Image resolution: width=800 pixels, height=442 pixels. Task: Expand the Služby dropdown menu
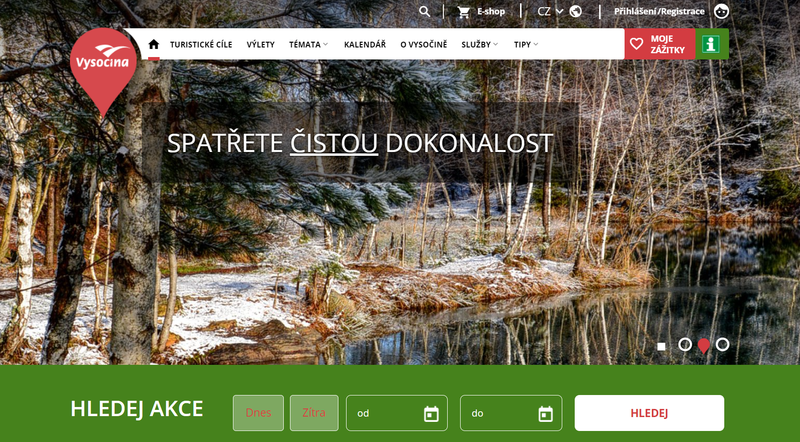[x=479, y=44]
